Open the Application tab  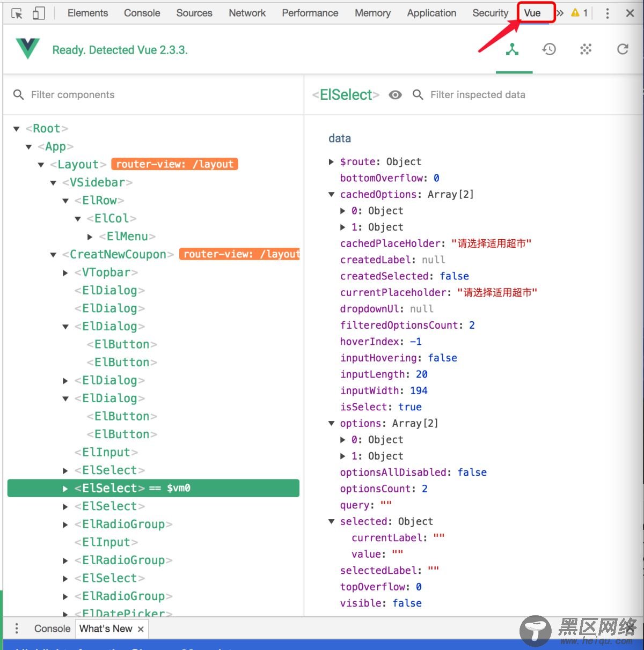tap(431, 13)
